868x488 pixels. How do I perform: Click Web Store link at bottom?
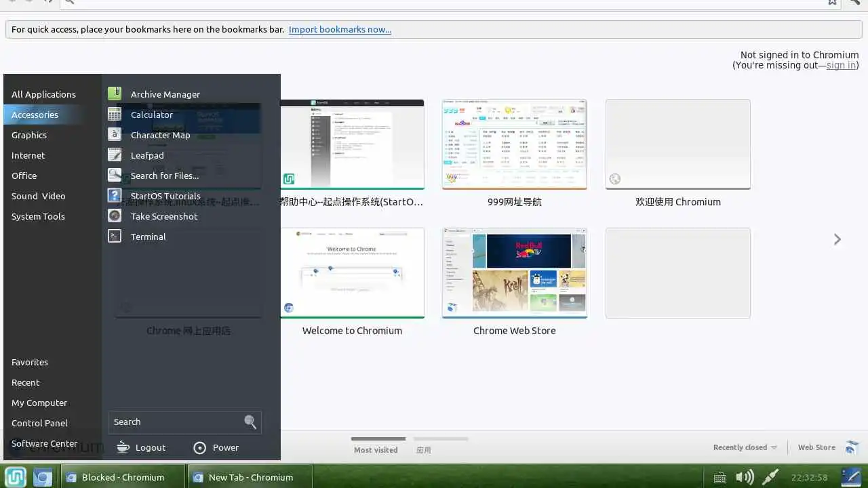816,447
